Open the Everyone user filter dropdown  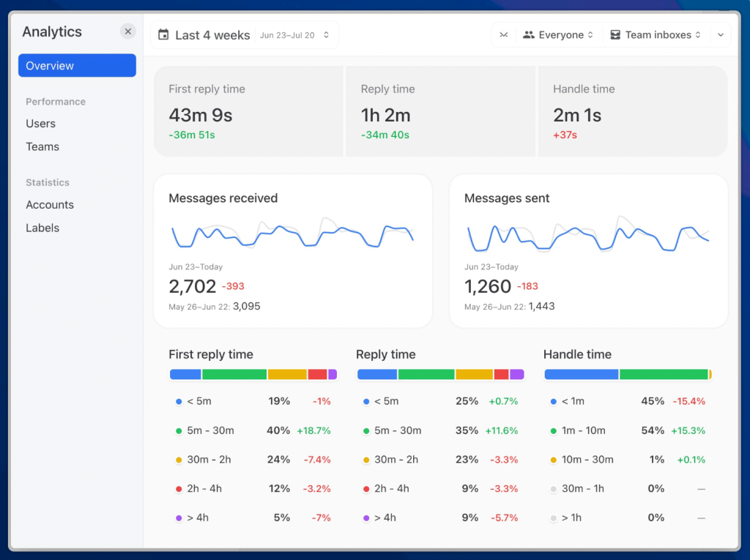click(561, 34)
